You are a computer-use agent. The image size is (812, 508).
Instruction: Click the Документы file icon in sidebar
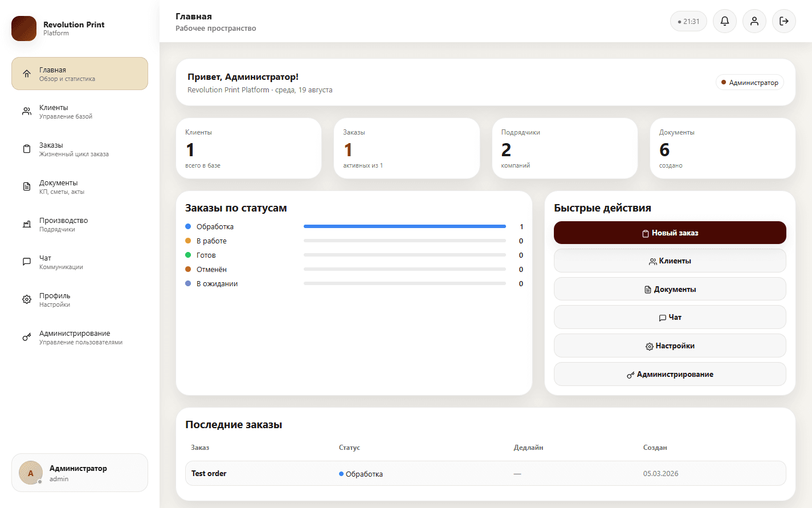click(27, 186)
